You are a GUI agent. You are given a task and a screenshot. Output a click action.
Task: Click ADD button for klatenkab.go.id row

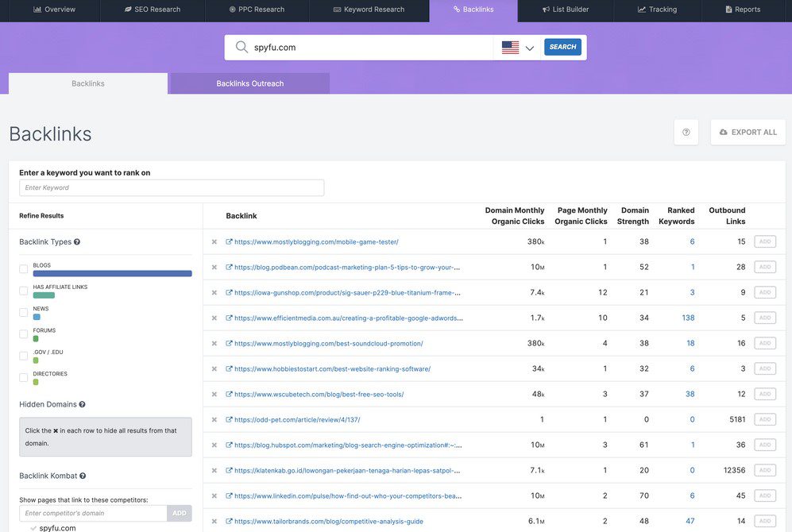pyautogui.click(x=765, y=470)
